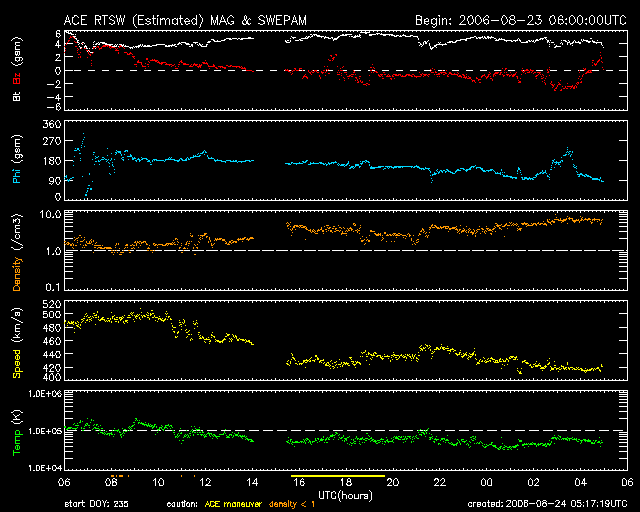The image size is (640, 512).
Task: Click the "1.0E+04" temperature tick label
Action: tap(45, 468)
